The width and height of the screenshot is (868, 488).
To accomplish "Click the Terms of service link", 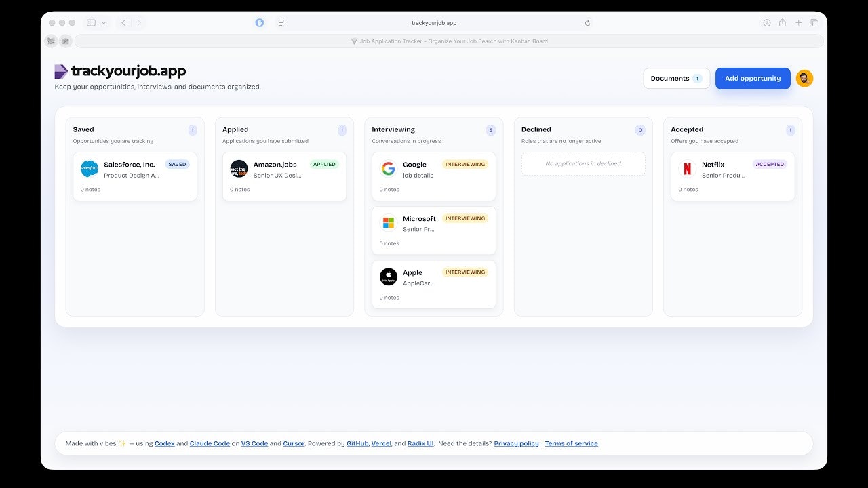I will 571,443.
